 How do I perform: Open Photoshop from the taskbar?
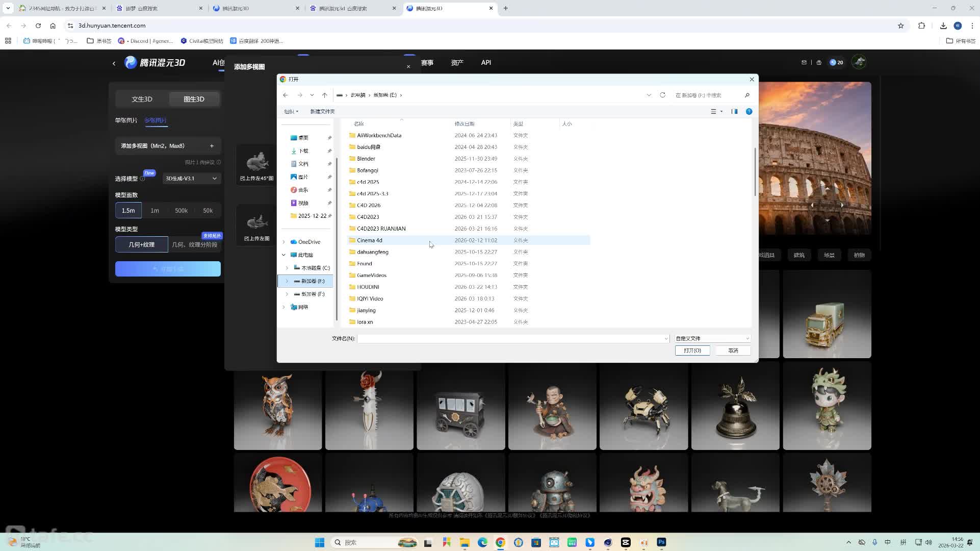pyautogui.click(x=661, y=542)
